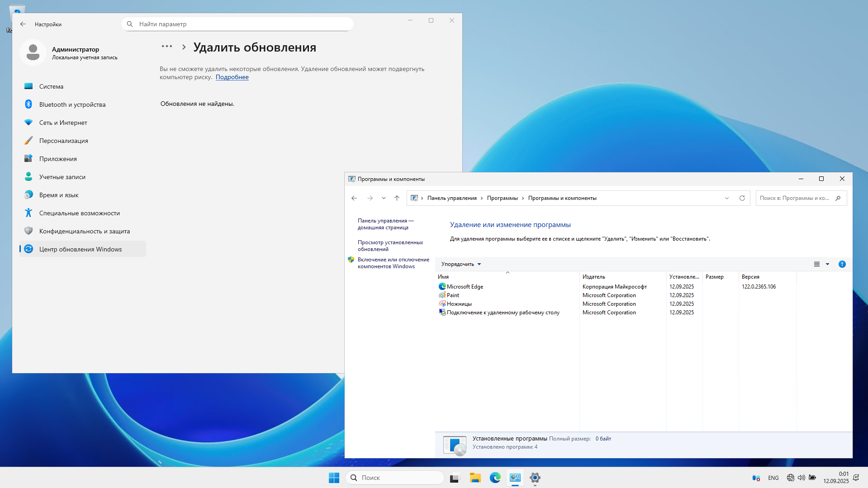Click the Время и язык clock icon

[28, 195]
